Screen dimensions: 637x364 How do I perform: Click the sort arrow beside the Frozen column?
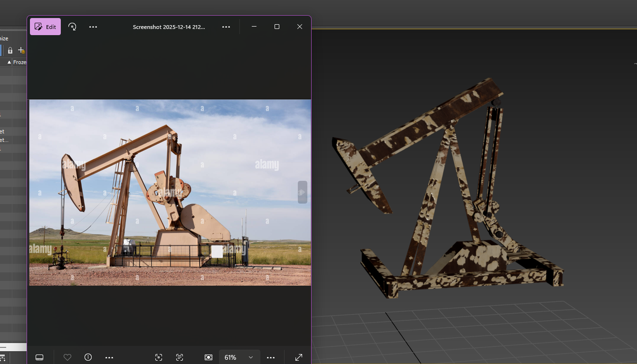(x=9, y=62)
